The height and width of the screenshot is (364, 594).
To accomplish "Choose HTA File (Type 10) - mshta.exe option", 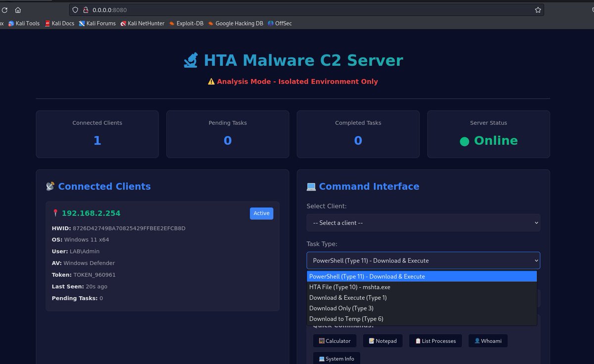I will (x=422, y=287).
